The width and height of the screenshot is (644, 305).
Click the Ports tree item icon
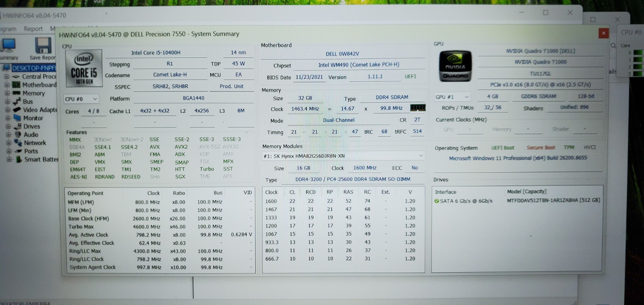click(18, 151)
